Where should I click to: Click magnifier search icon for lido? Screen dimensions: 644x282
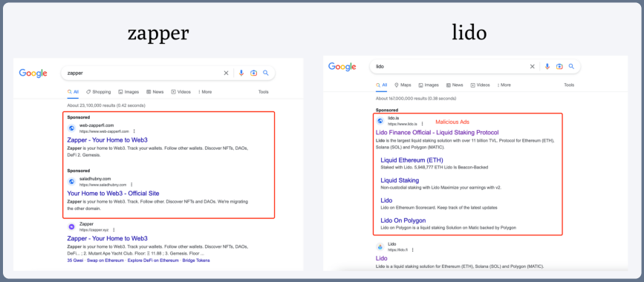571,67
